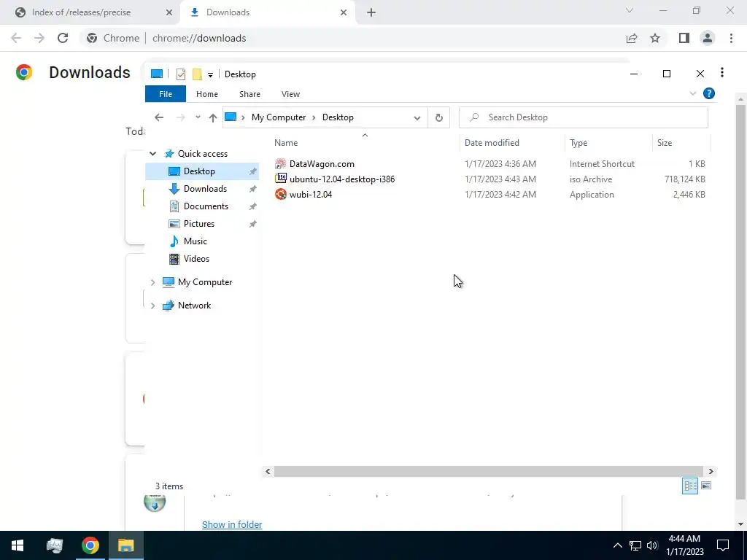Switch to the Home ribbon tab

206,94
